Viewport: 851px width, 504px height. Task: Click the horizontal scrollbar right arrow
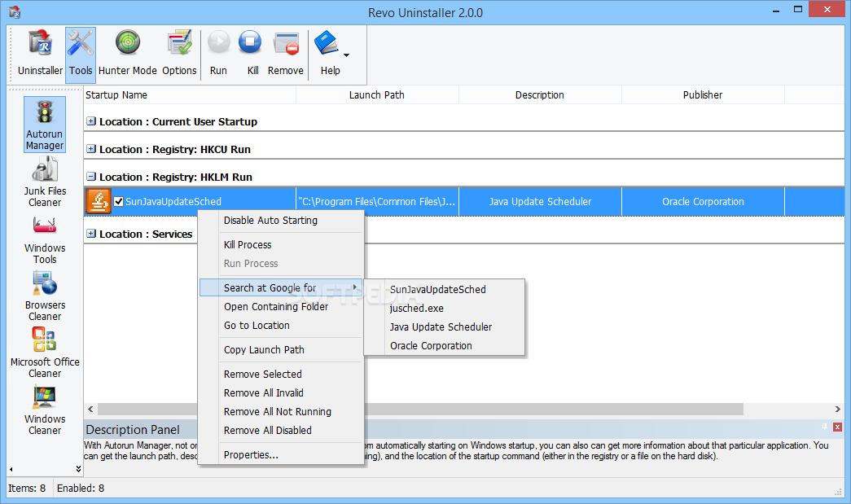[837, 409]
